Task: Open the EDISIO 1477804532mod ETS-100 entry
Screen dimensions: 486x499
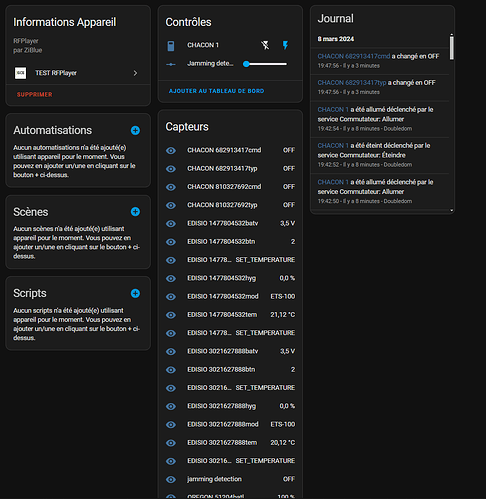Action: coord(230,296)
